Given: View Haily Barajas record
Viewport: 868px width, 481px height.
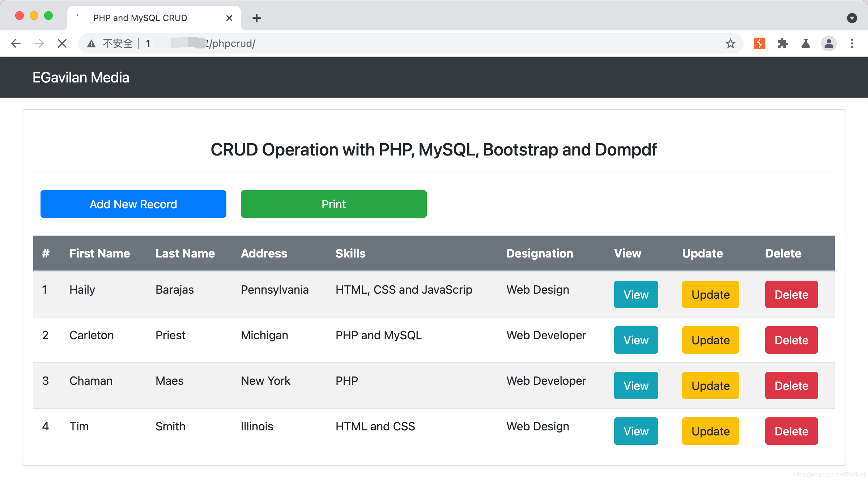Looking at the screenshot, I should pos(636,294).
